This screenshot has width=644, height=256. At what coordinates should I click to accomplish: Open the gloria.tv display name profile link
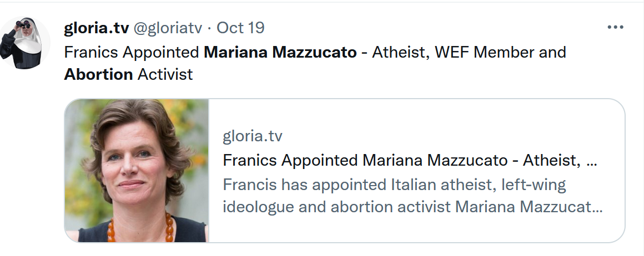click(95, 27)
